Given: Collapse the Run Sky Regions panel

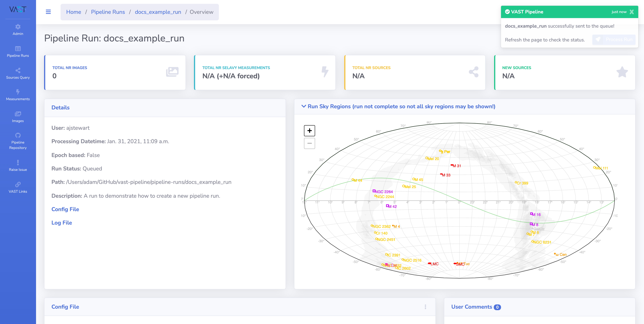Looking at the screenshot, I should (x=303, y=106).
